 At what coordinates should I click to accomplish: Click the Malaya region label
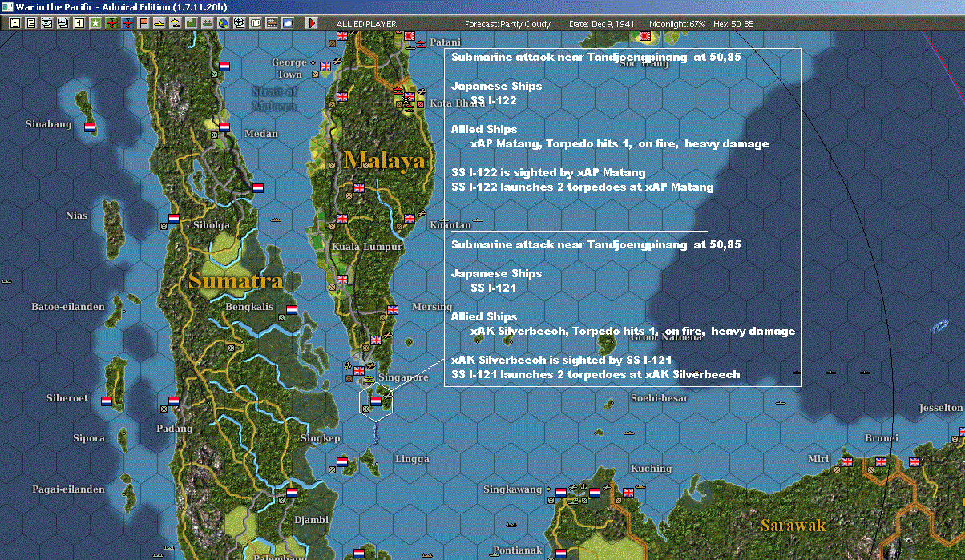coord(385,159)
